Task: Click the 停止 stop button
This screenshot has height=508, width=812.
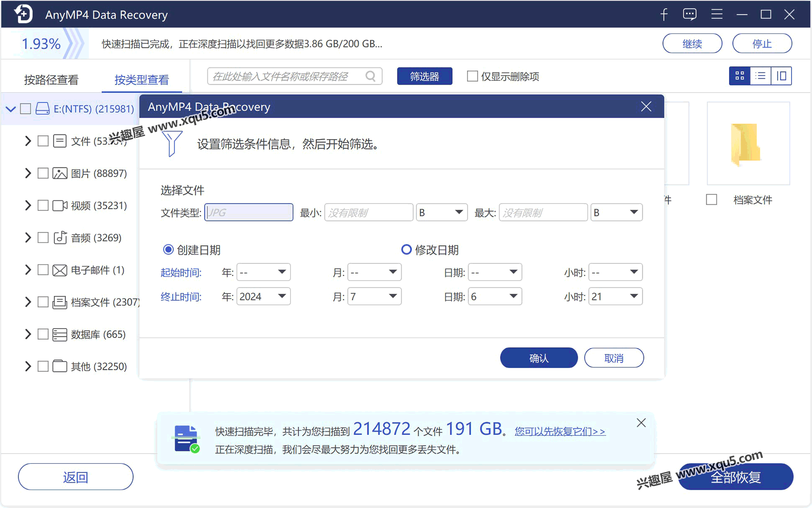Action: (762, 44)
